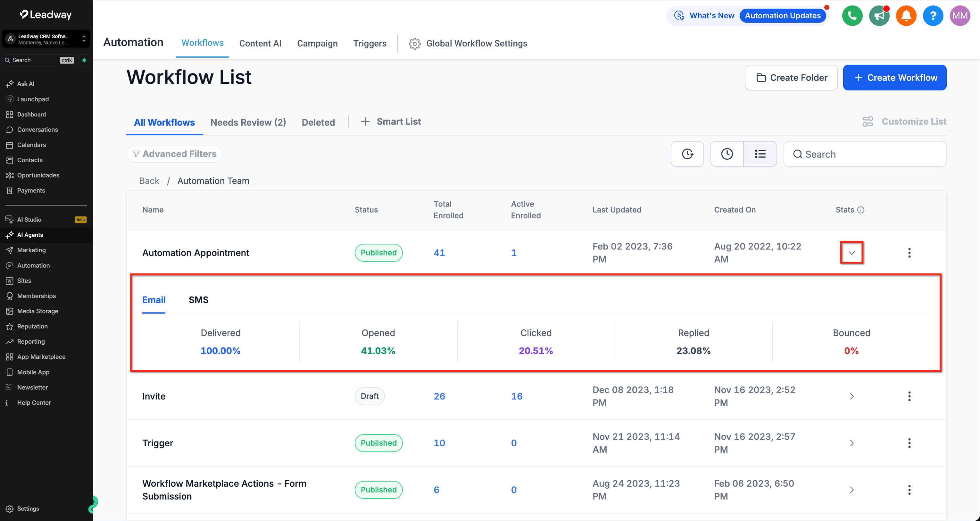Select the SMS stats tab

[198, 300]
